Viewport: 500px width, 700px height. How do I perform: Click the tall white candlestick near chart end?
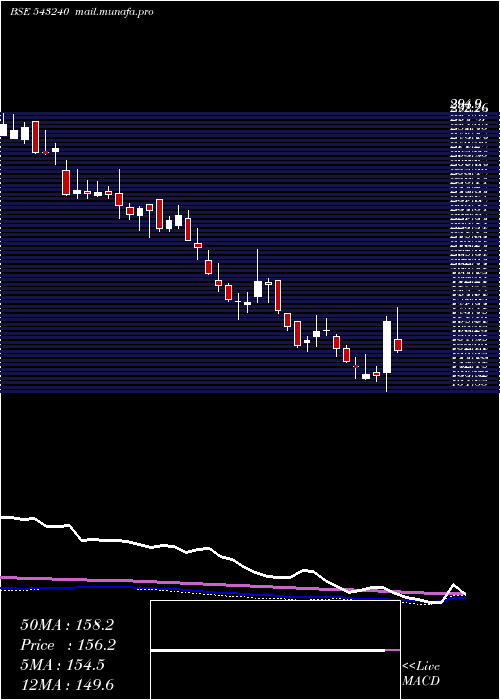[387, 347]
